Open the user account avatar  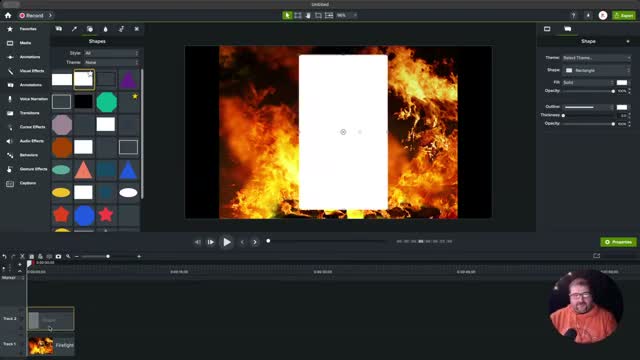(x=603, y=16)
